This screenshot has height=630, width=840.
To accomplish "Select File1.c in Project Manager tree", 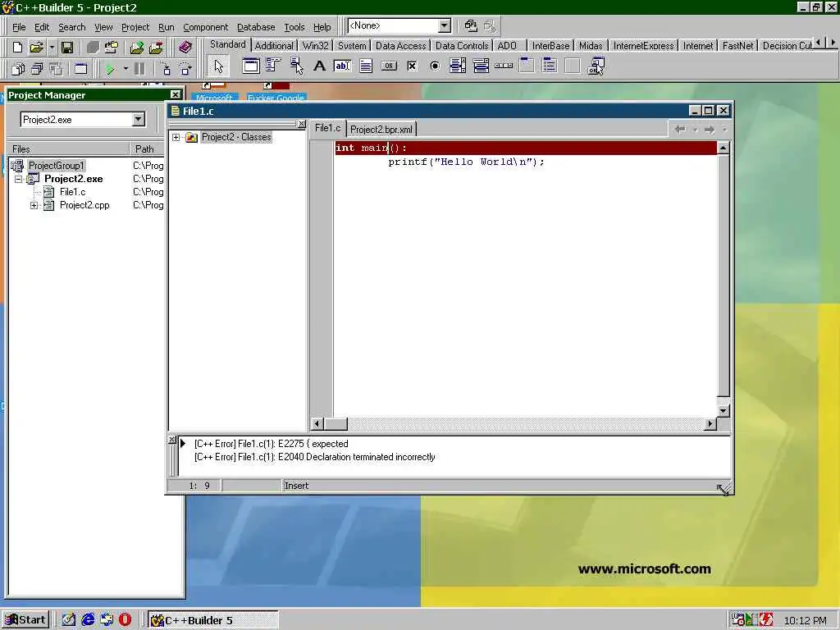I will pos(72,192).
